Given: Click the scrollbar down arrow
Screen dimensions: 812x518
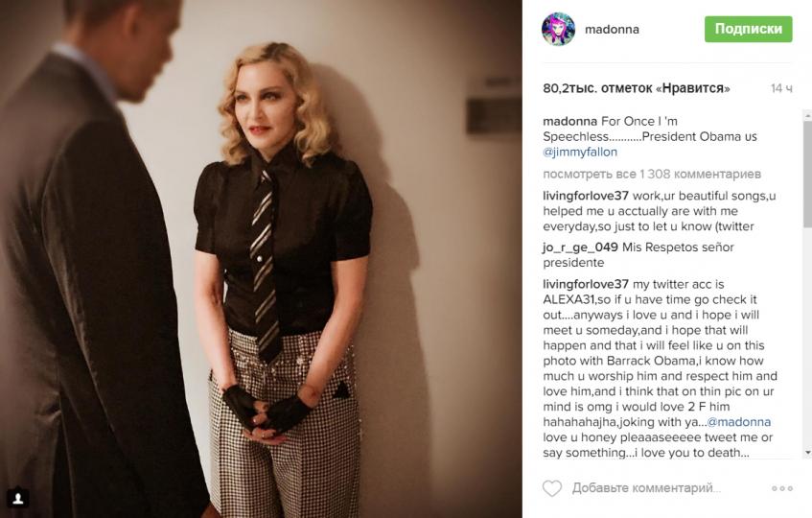Looking at the screenshot, I should point(807,452).
